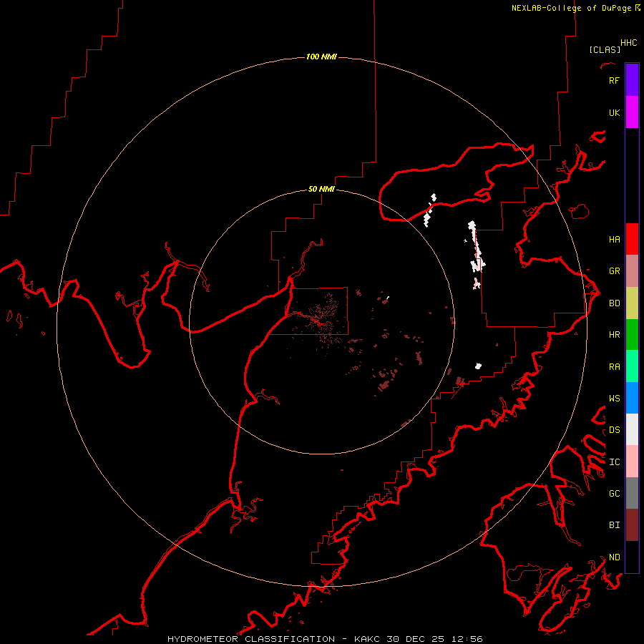Click the RA light green legend swatch
This screenshot has height=644, width=644.
pyautogui.click(x=632, y=366)
